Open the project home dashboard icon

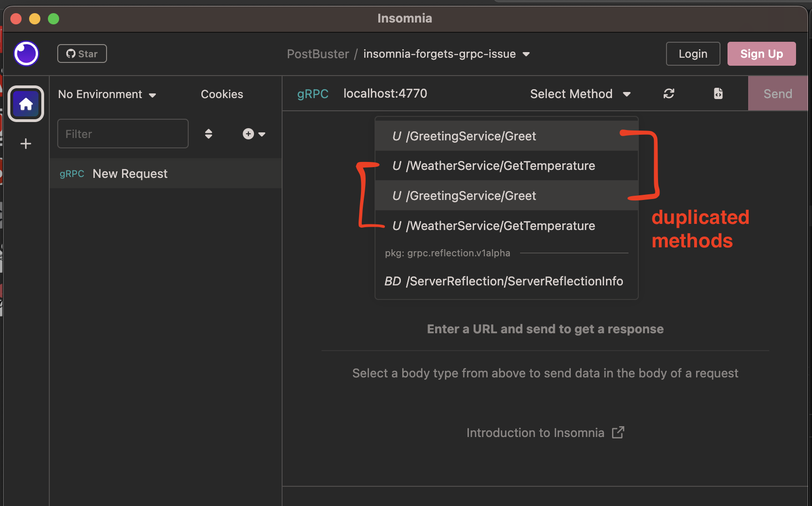pyautogui.click(x=26, y=104)
